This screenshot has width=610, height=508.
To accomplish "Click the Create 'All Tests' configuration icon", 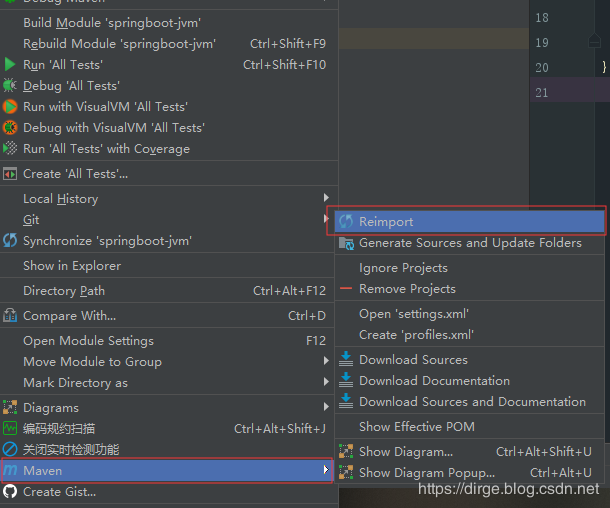I will click(10, 173).
